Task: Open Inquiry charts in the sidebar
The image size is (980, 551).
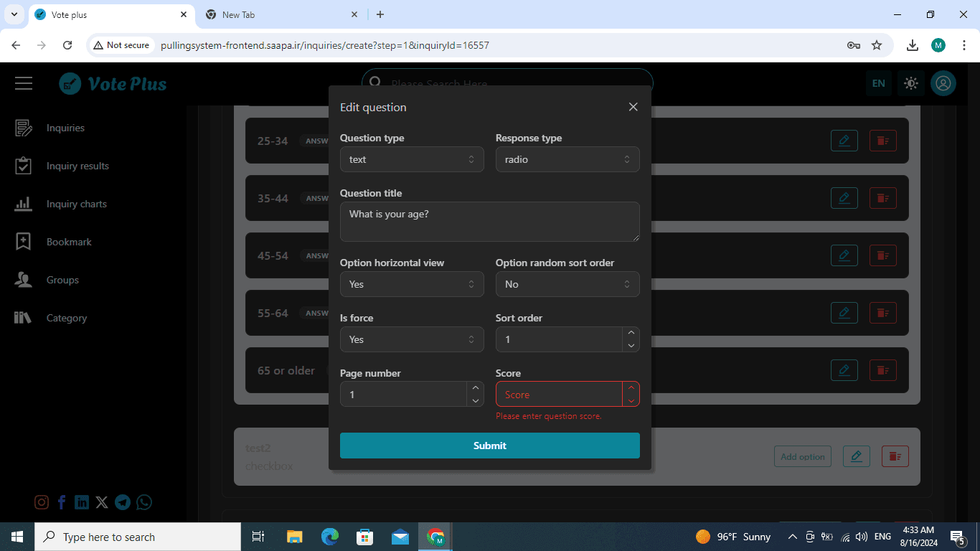Action: tap(76, 204)
